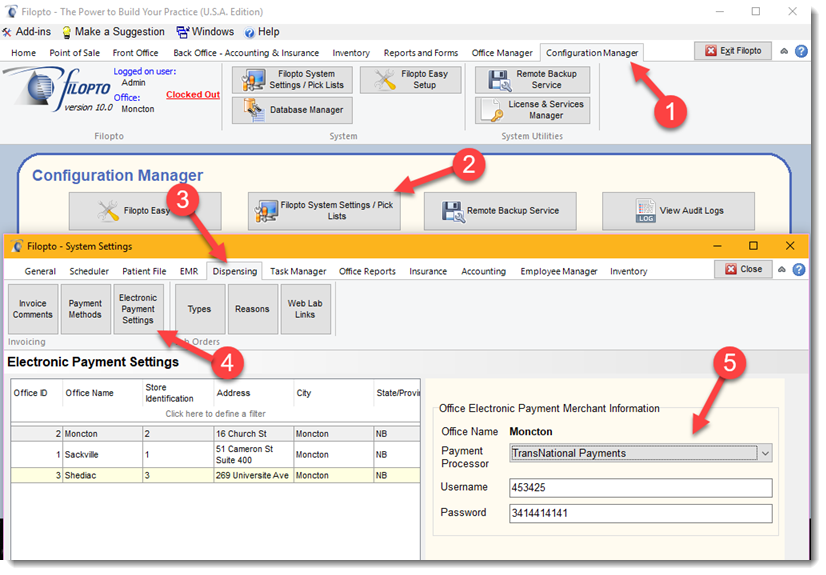Sort by the City column header
This screenshot has width=826, height=575.
pyautogui.click(x=333, y=393)
